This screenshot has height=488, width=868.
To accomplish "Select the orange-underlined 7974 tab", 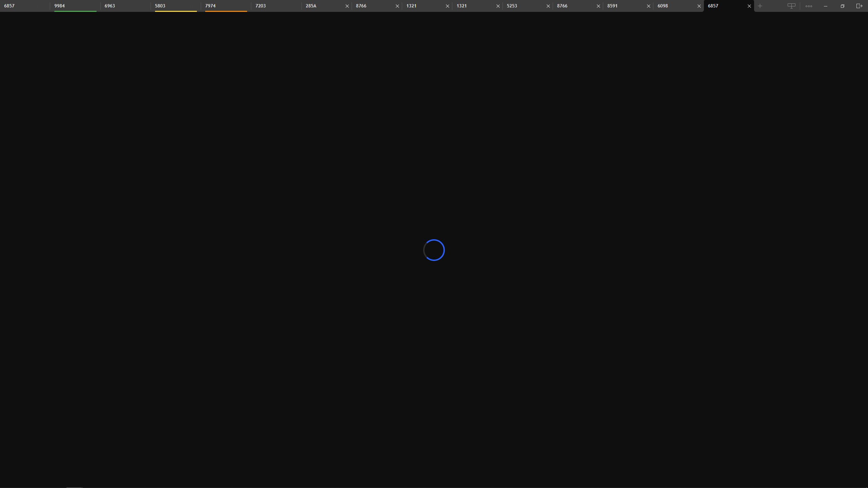I will click(226, 6).
